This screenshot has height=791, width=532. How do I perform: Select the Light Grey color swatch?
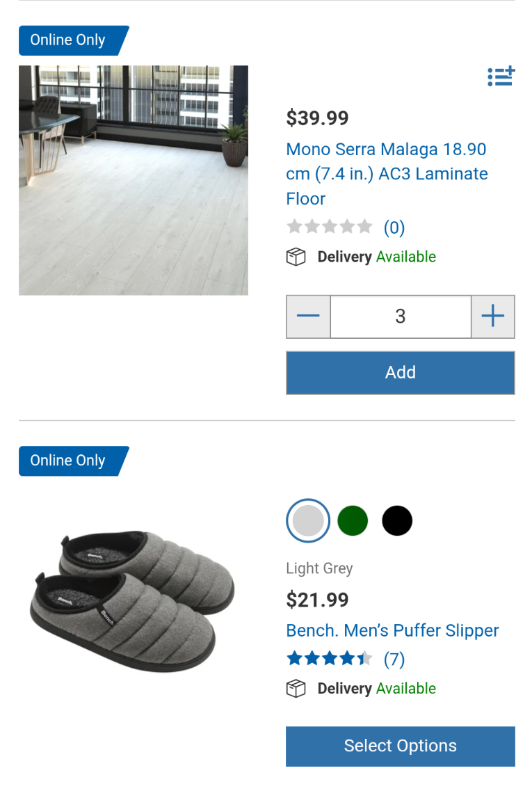(308, 520)
